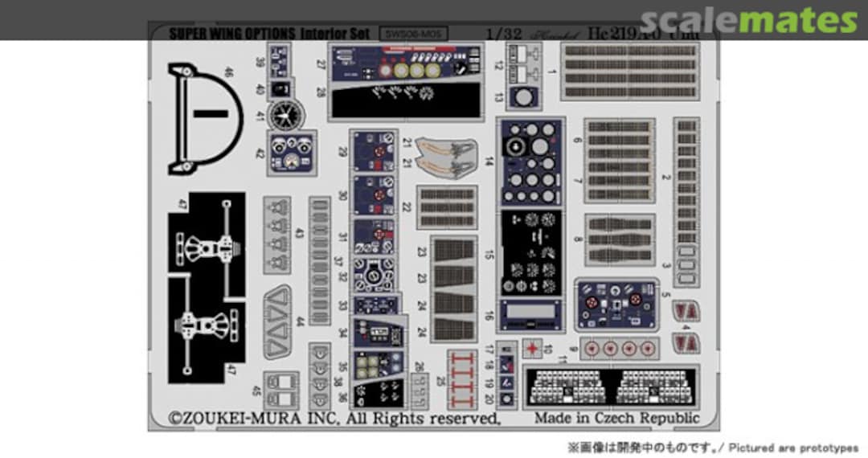Select the black instrument panel part 15

click(530, 253)
